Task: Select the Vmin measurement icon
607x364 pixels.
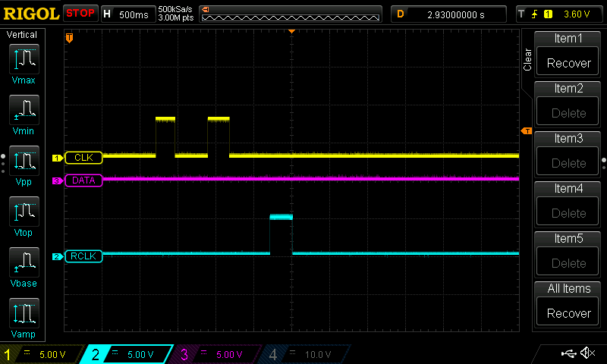Action: [24, 110]
